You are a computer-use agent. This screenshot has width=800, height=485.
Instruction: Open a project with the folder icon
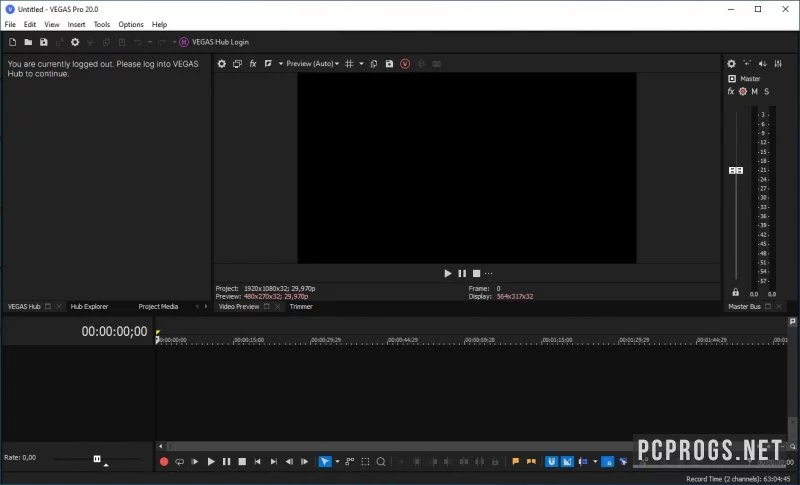click(x=28, y=42)
